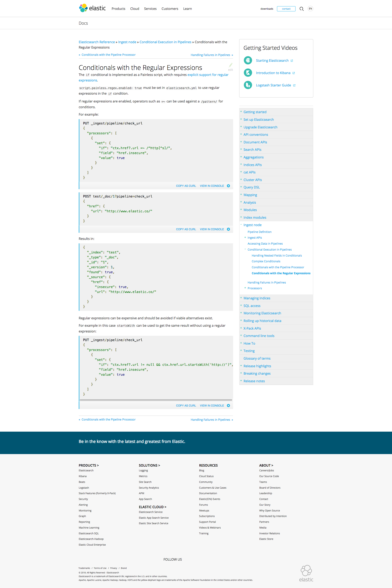Go to bottom Conditionals with the Pipeline Processor link
392x588 pixels.
tap(108, 419)
